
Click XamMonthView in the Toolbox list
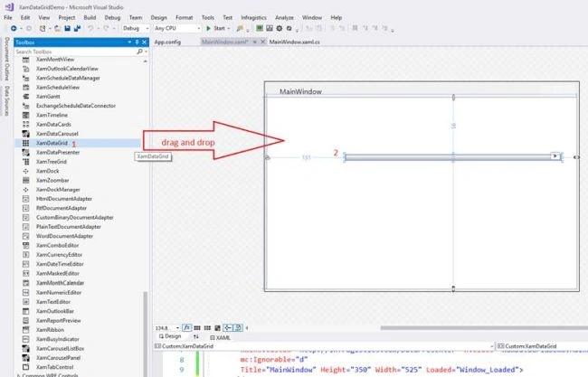click(55, 59)
